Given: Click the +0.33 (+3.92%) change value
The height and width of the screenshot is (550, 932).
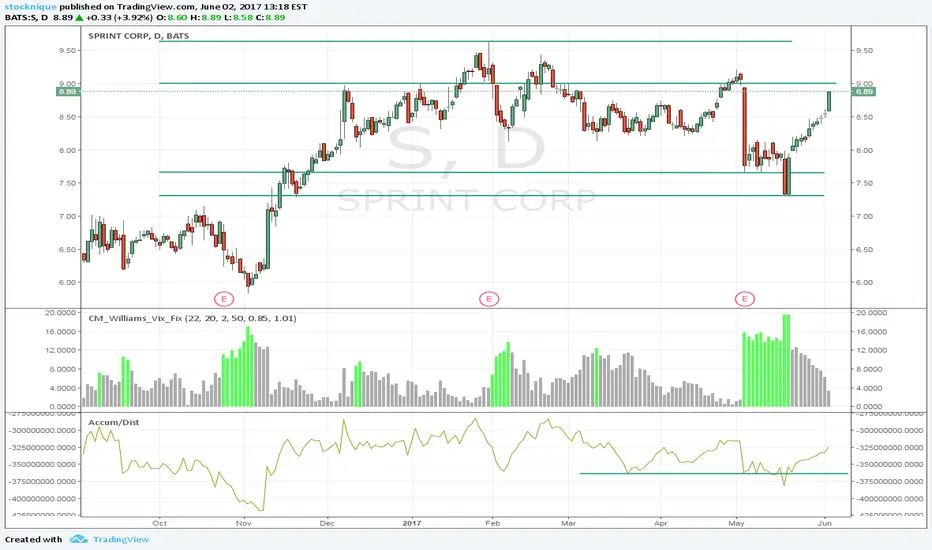Looking at the screenshot, I should click(x=119, y=17).
